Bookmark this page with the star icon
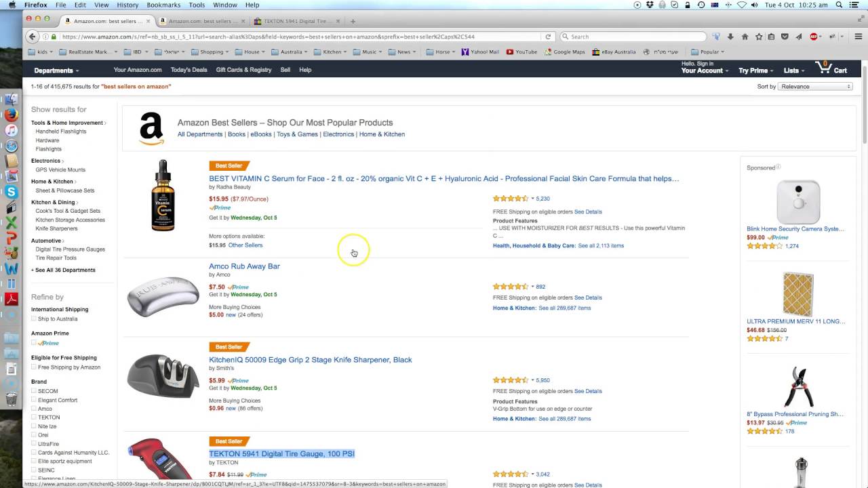Image resolution: width=868 pixels, height=488 pixels. coord(759,37)
